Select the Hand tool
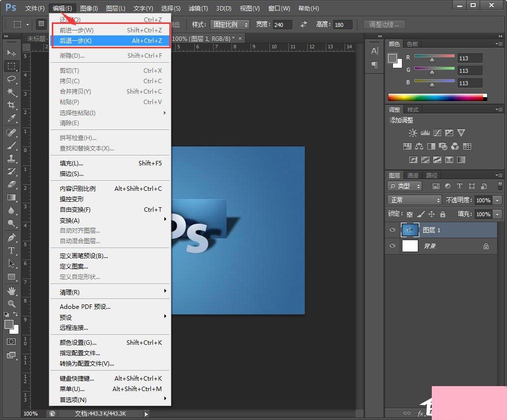Viewport: 507px width, 420px height. [11, 291]
